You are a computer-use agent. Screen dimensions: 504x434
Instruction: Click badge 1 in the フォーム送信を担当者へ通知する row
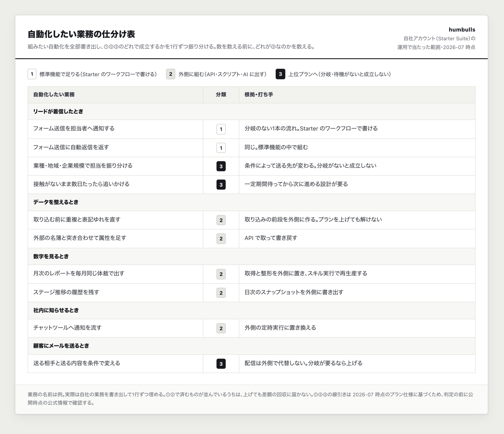(221, 129)
